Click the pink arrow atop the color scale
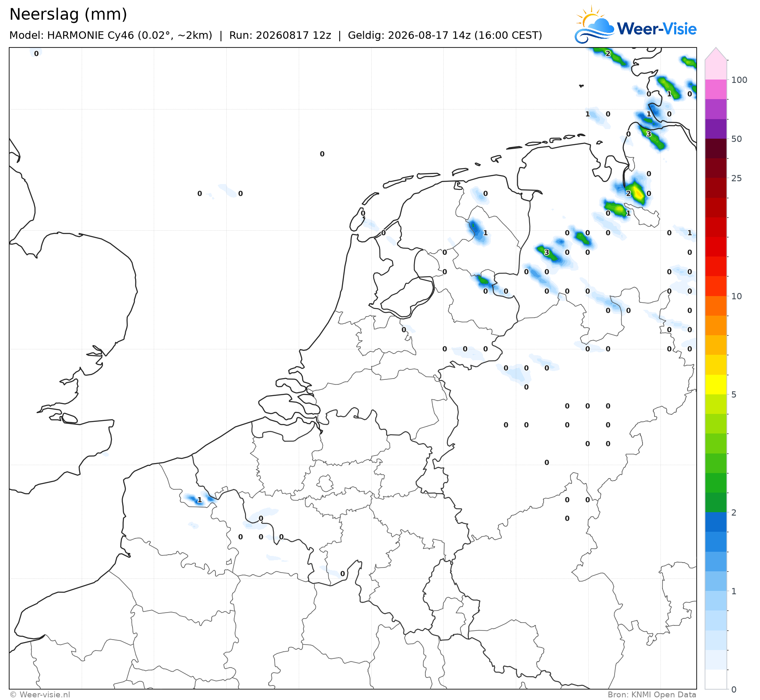760x700 pixels. [x=716, y=54]
